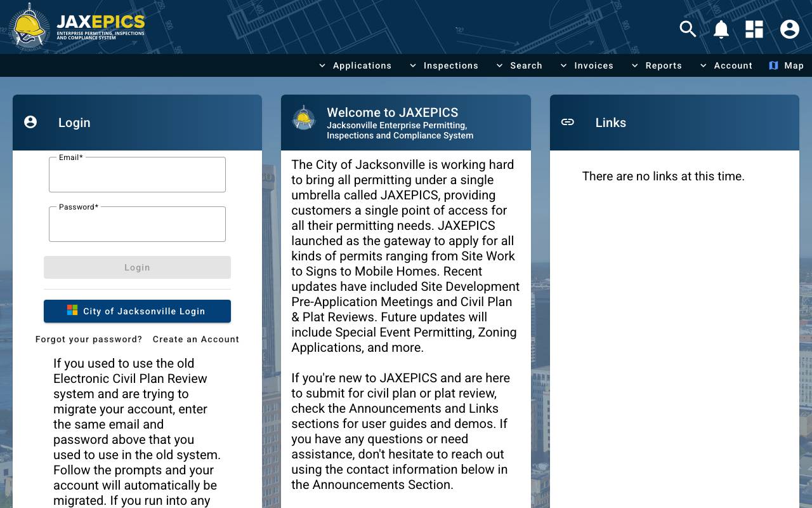
Task: Focus the Password input field
Action: click(x=137, y=224)
